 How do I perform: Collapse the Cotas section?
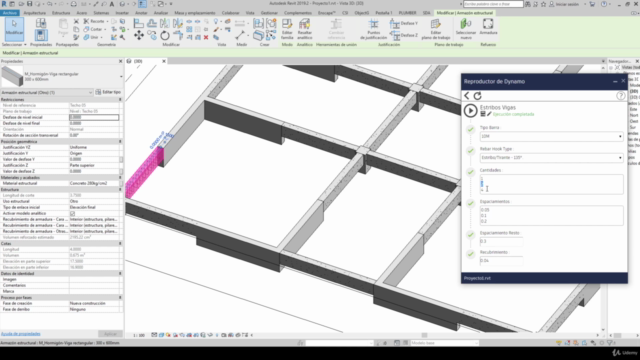[120, 243]
